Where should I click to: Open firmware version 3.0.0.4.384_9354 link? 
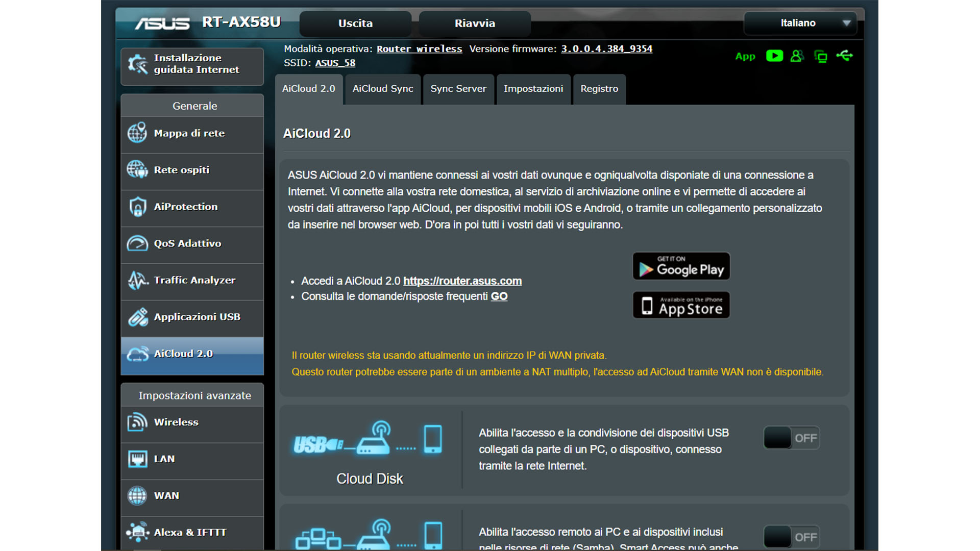pos(606,49)
